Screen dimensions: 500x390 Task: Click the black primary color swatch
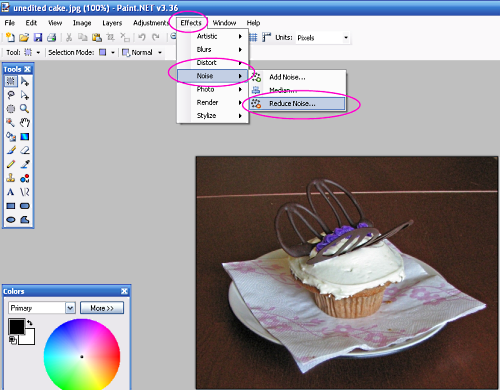point(16,326)
